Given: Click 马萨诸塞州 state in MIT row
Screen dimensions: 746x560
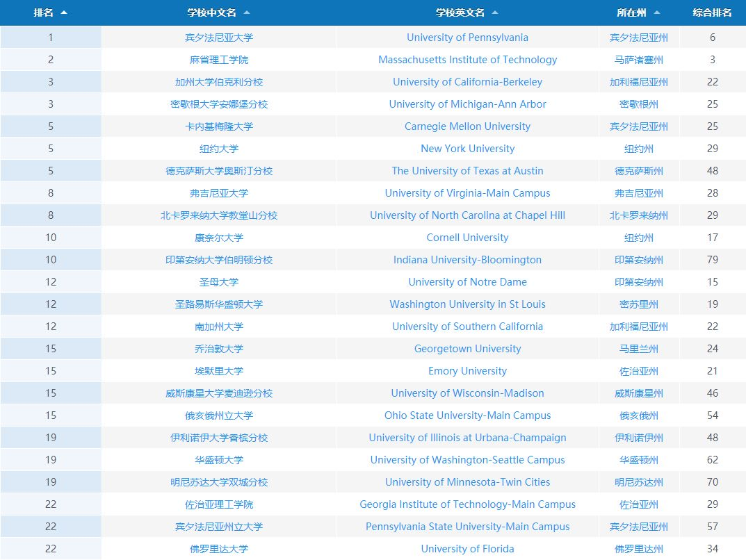Looking at the screenshot, I should (639, 60).
